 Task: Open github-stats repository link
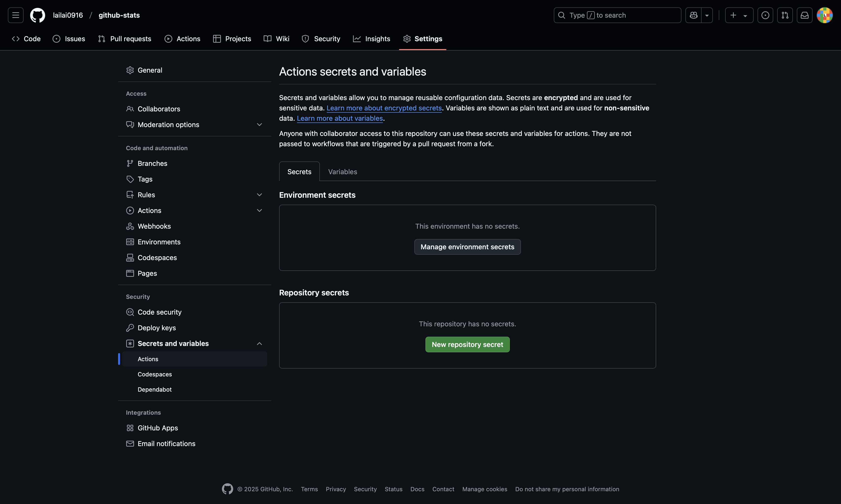coord(119,15)
